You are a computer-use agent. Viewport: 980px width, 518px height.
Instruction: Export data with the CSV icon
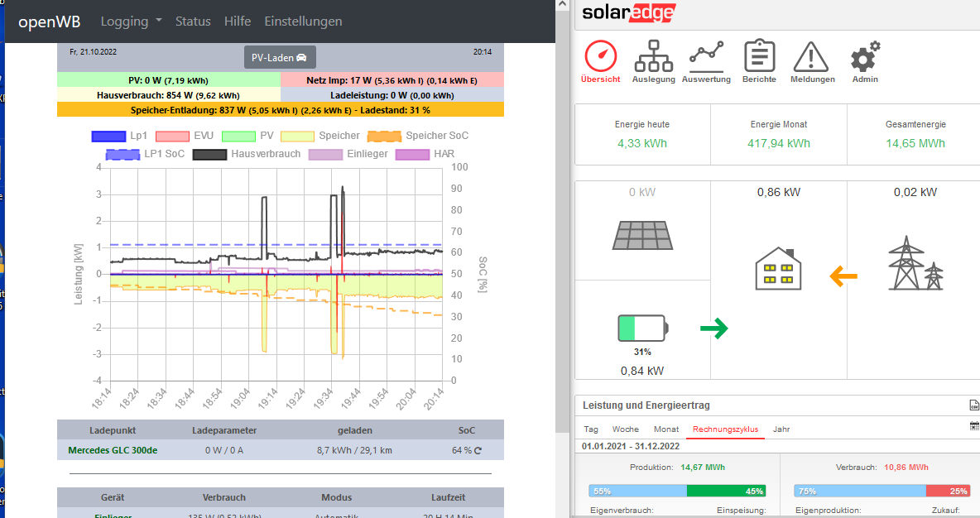click(x=974, y=405)
